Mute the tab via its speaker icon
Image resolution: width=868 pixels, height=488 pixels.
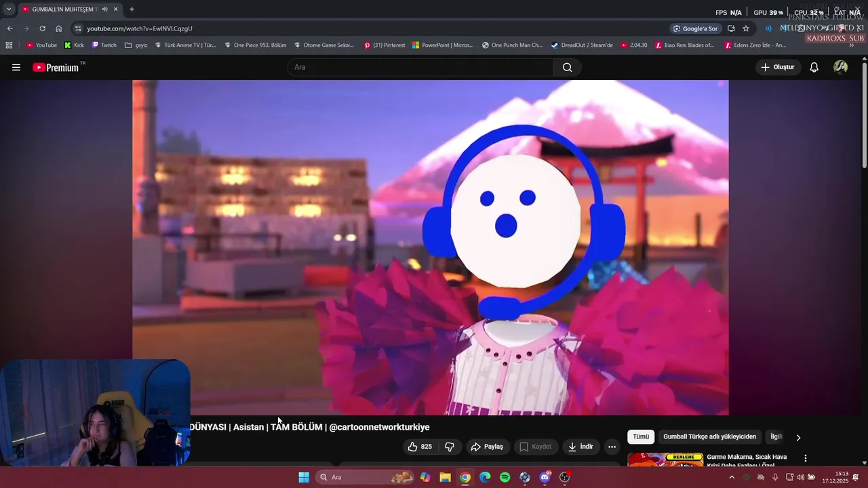(x=104, y=9)
